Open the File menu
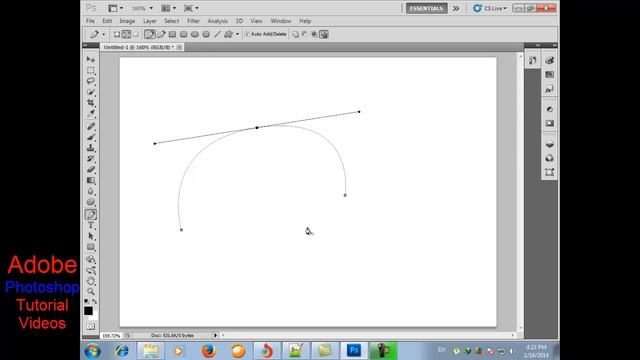 (90, 21)
